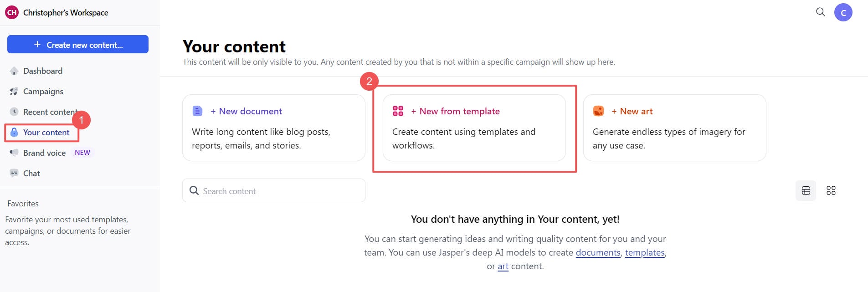The image size is (868, 292).
Task: Open the Chat section icon
Action: click(x=14, y=173)
